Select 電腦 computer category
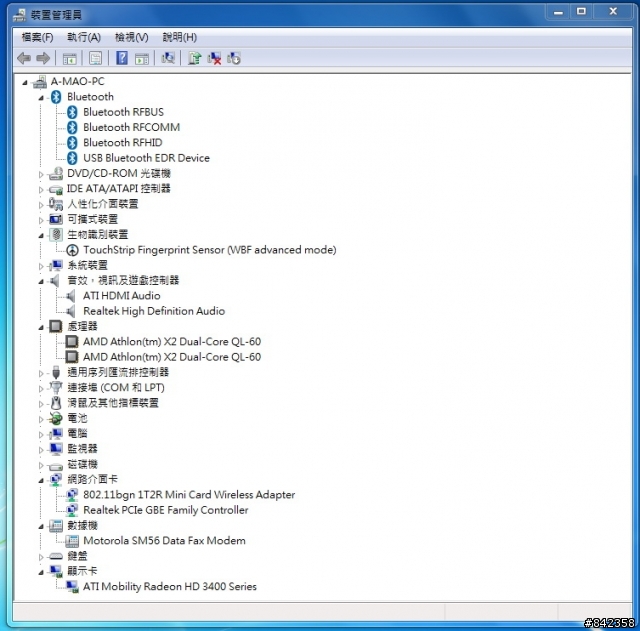Screen dimensions: 640x631 click(77, 433)
